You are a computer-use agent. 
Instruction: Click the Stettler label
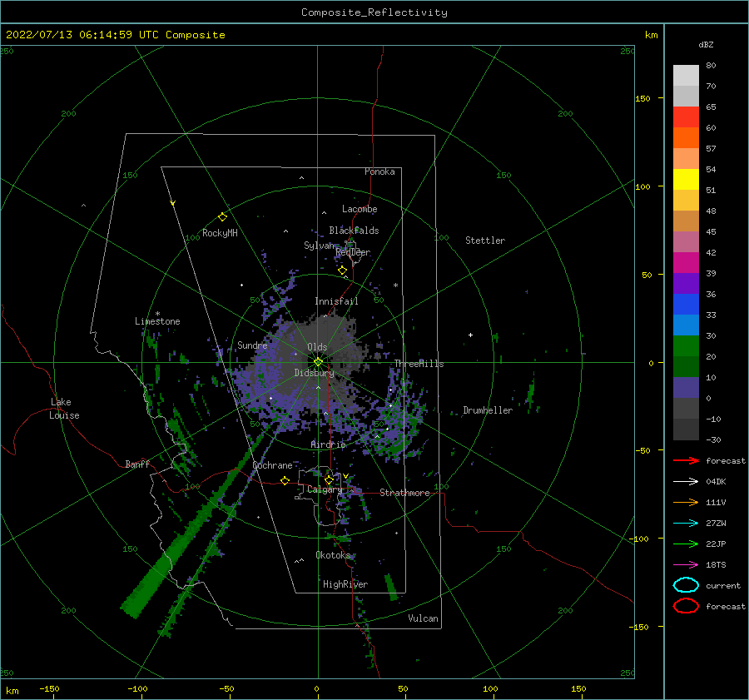pyautogui.click(x=485, y=241)
